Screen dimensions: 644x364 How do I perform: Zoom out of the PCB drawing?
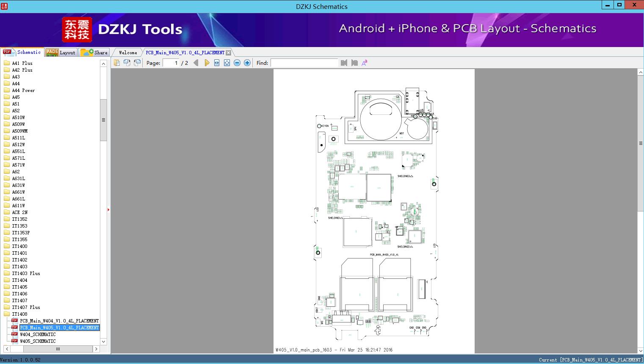[237, 63]
